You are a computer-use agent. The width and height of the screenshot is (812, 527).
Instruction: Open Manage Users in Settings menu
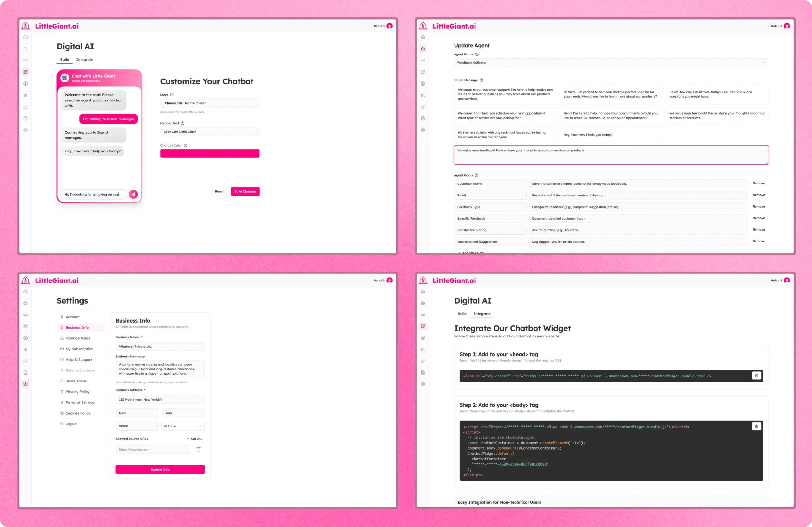[78, 338]
